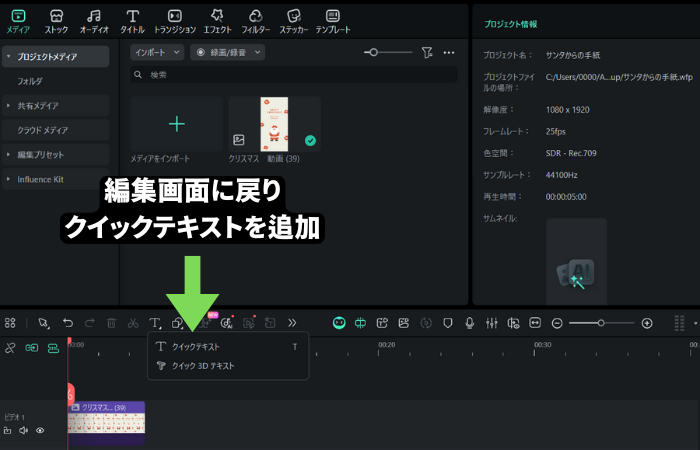Image resolution: width=700 pixels, height=450 pixels.
Task: Click the media filter icon
Action: tap(427, 53)
